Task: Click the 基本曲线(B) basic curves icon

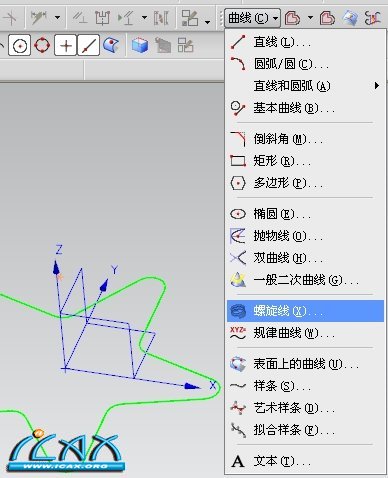Action: 238,108
